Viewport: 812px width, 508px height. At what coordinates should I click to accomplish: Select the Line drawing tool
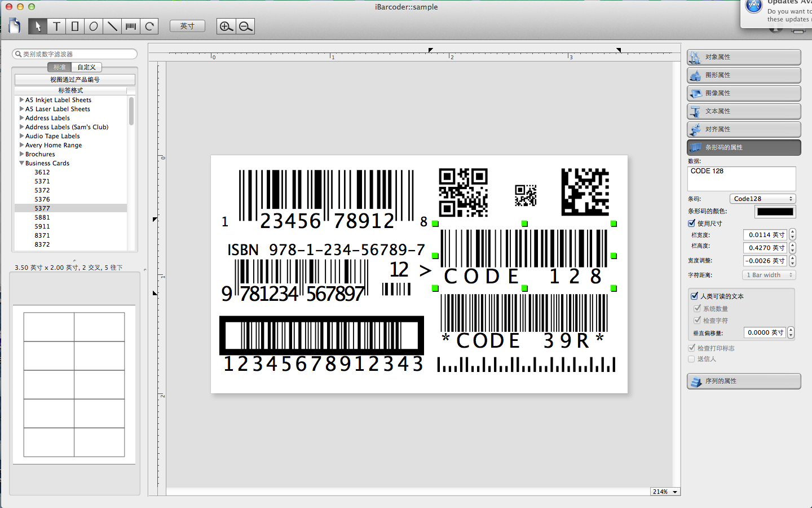112,27
